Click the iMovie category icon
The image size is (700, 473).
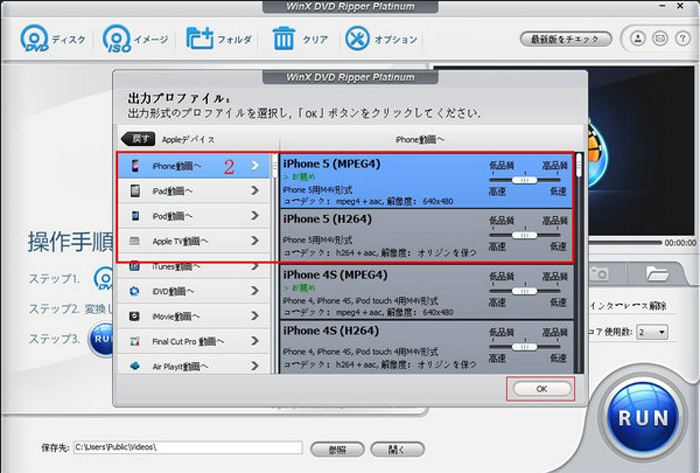pyautogui.click(x=134, y=316)
